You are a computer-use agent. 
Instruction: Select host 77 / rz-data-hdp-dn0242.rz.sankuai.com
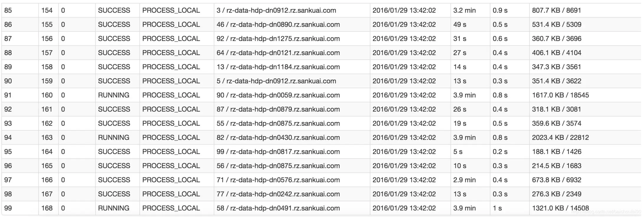[278, 194]
